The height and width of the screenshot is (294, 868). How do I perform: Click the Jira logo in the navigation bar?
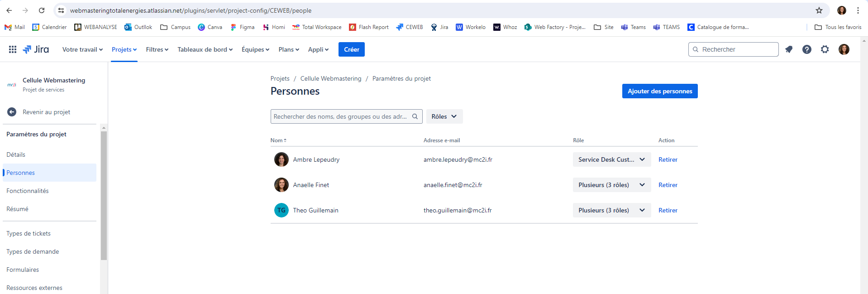[36, 49]
